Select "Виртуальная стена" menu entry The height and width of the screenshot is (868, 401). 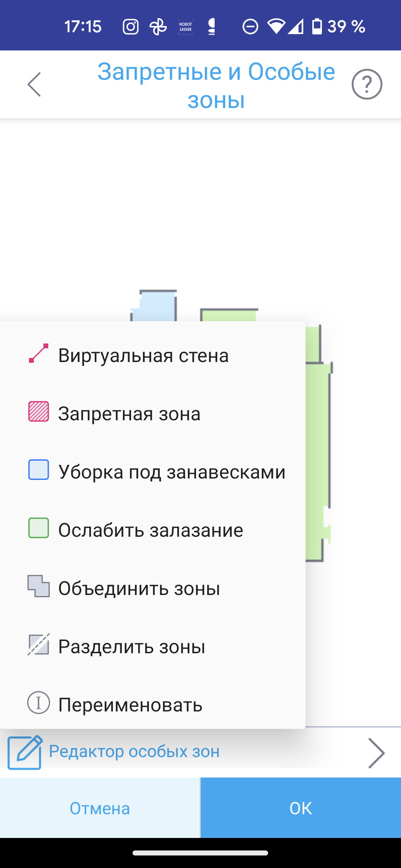(x=143, y=355)
